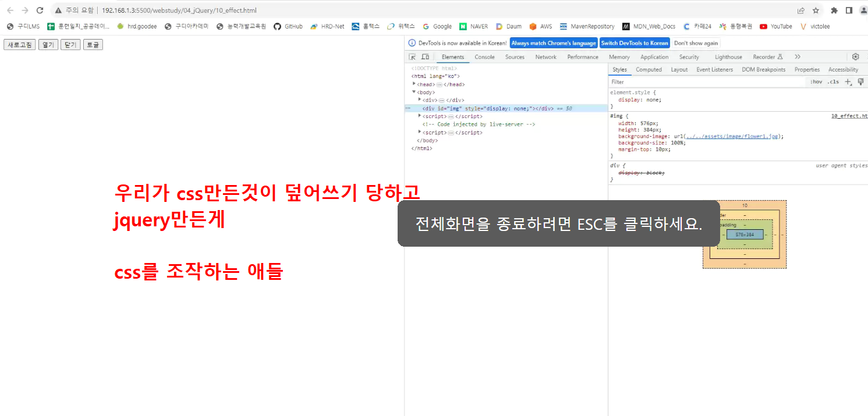Open the Chrome profile avatar
This screenshot has width=868, height=416.
pos(863,10)
